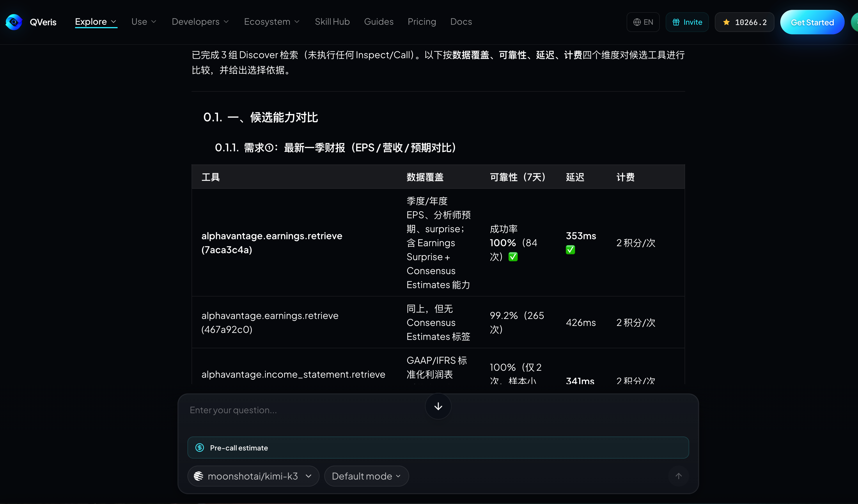Image resolution: width=858 pixels, height=504 pixels.
Task: Click the 10266.2 credits balance
Action: (744, 22)
